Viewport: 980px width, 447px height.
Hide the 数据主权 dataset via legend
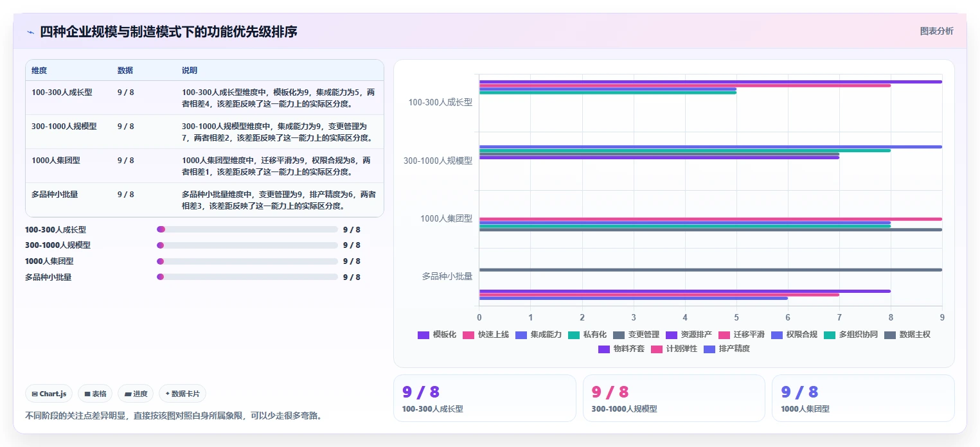tap(907, 335)
